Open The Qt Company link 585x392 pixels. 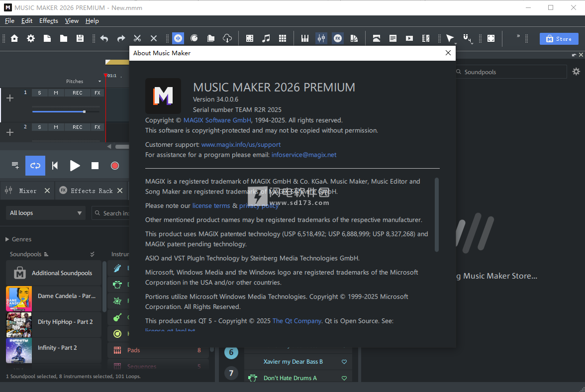[297, 321]
